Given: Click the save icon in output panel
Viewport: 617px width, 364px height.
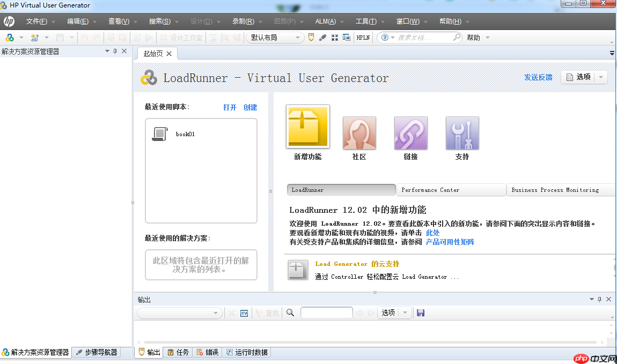Looking at the screenshot, I should tap(421, 313).
